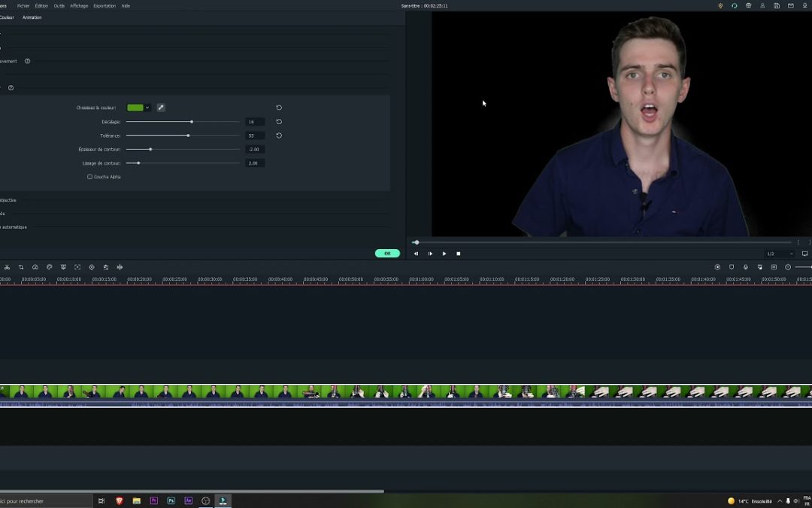Click the record voiceover microphone icon

[x=746, y=266]
